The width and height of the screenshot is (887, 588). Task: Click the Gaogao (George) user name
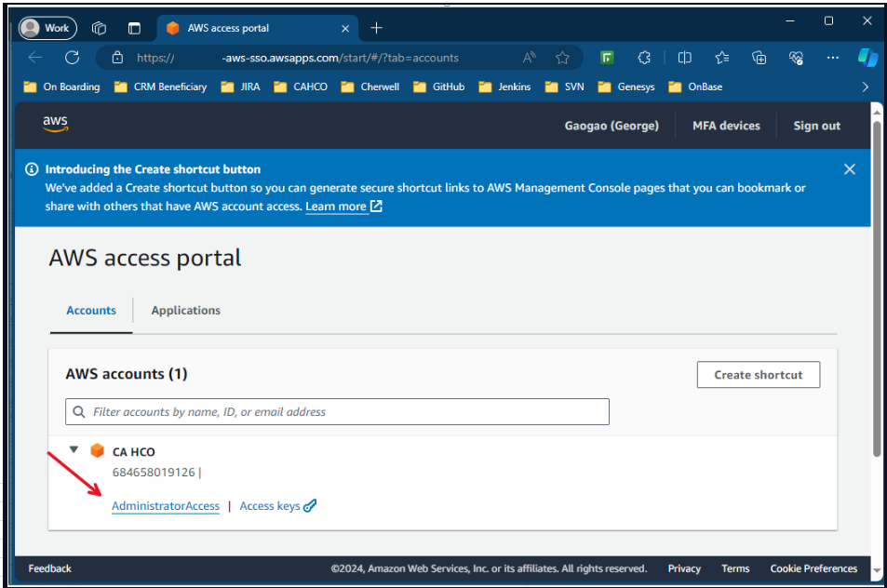(611, 126)
